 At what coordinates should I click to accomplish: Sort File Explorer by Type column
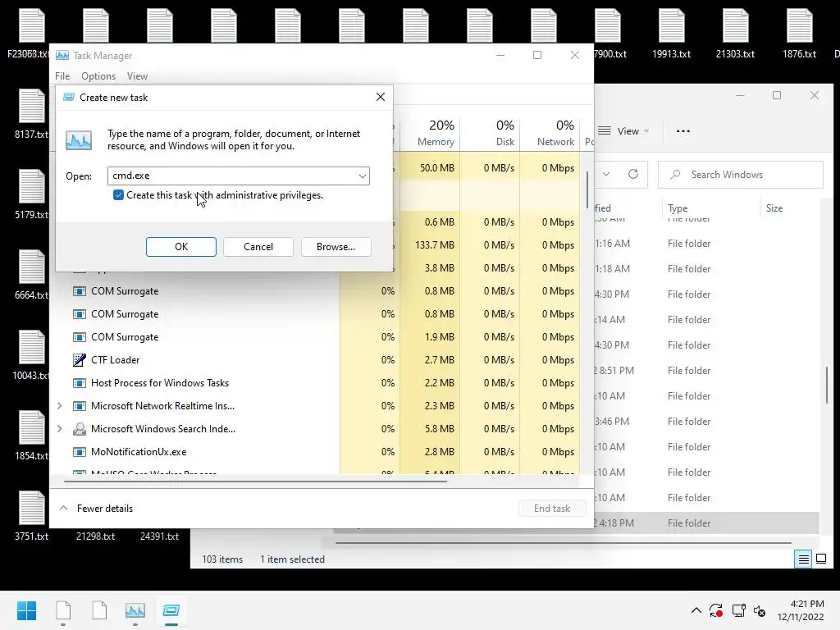tap(678, 208)
